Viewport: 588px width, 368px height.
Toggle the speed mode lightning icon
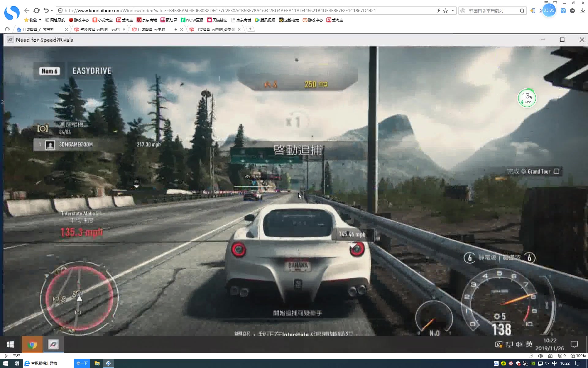(439, 11)
